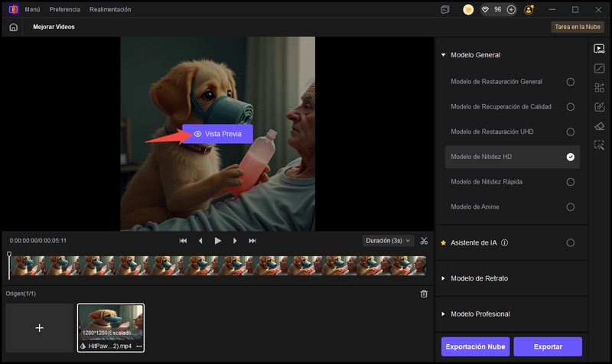
Task: Open the UHD video enhancer sidebar icon
Action: (x=599, y=49)
